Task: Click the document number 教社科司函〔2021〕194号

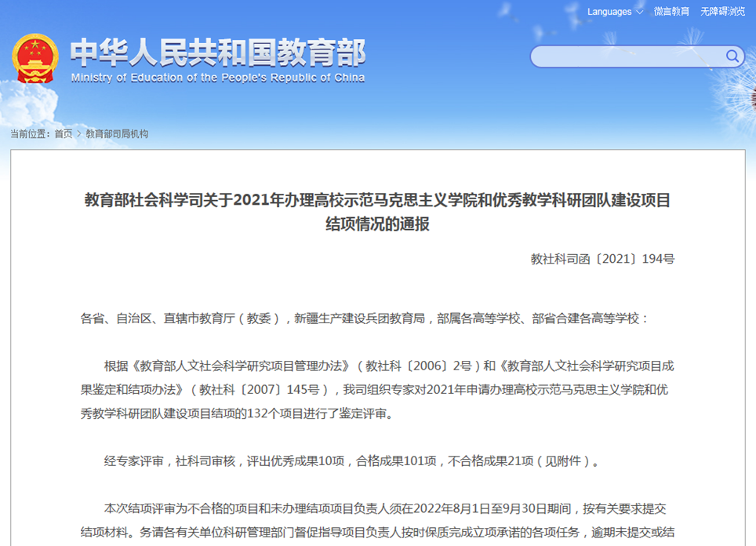Action: click(x=602, y=259)
